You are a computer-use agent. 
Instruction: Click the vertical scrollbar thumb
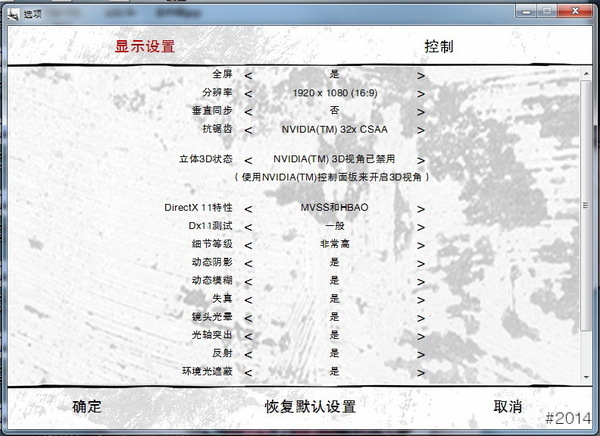(586, 206)
